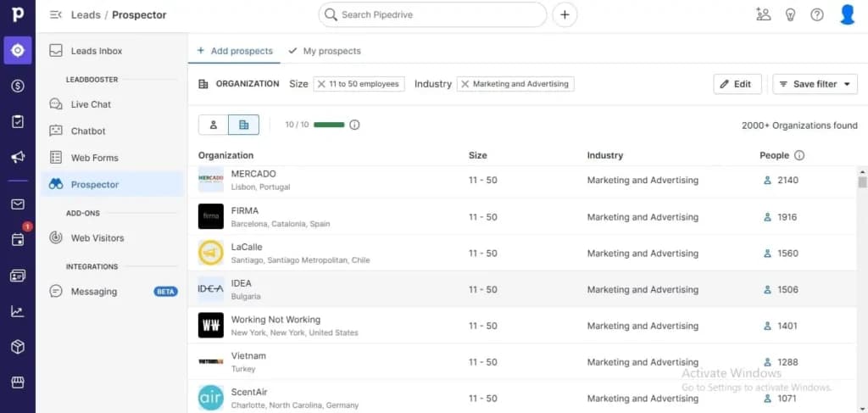Open Contacts card icon in left rail

point(18,276)
